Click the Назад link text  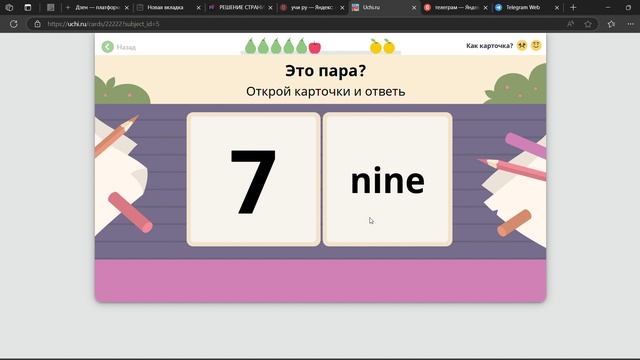click(126, 47)
